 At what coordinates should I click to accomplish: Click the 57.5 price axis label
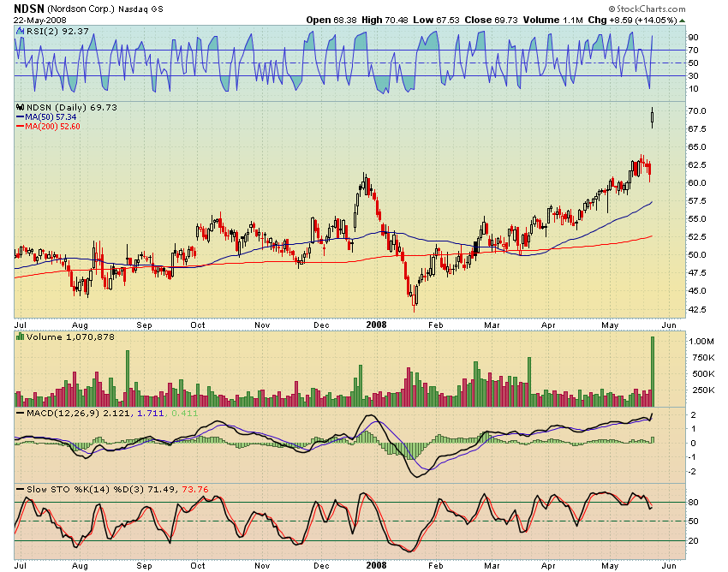pyautogui.click(x=696, y=201)
